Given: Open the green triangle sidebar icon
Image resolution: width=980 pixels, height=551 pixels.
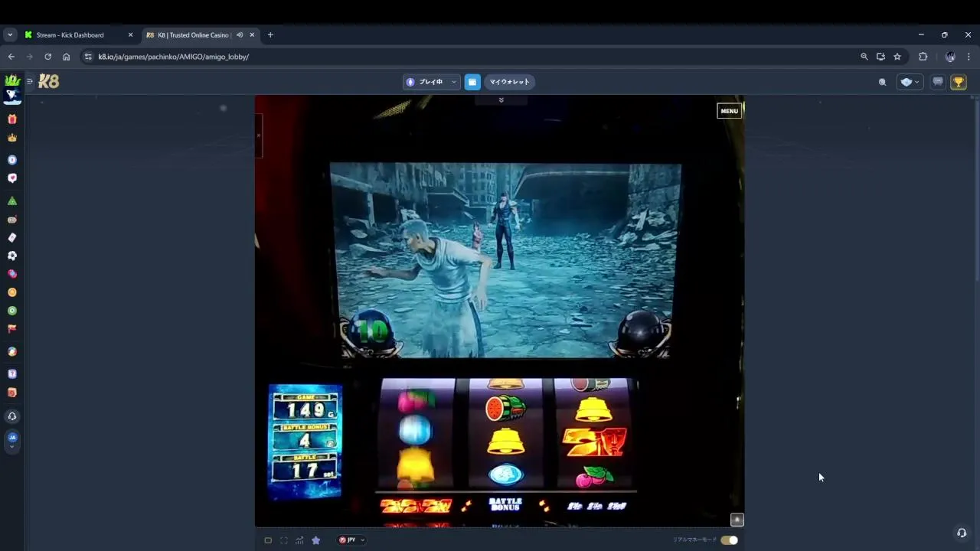Looking at the screenshot, I should (x=12, y=201).
